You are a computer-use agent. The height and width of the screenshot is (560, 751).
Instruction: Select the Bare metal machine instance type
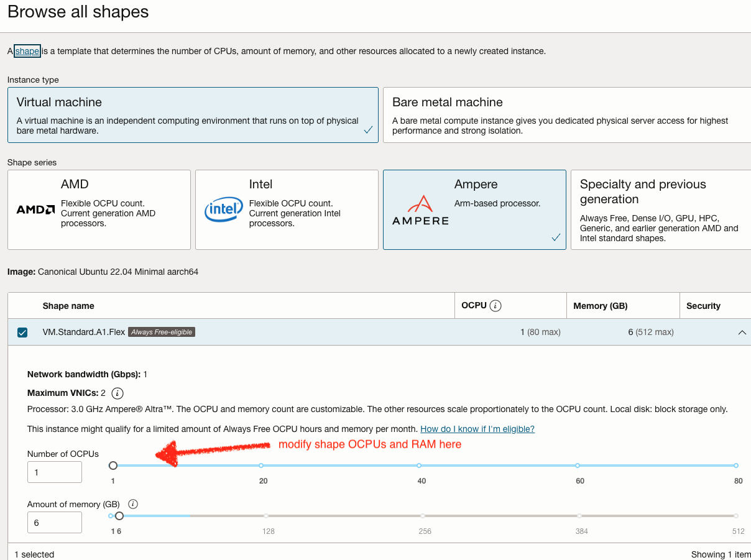567,115
